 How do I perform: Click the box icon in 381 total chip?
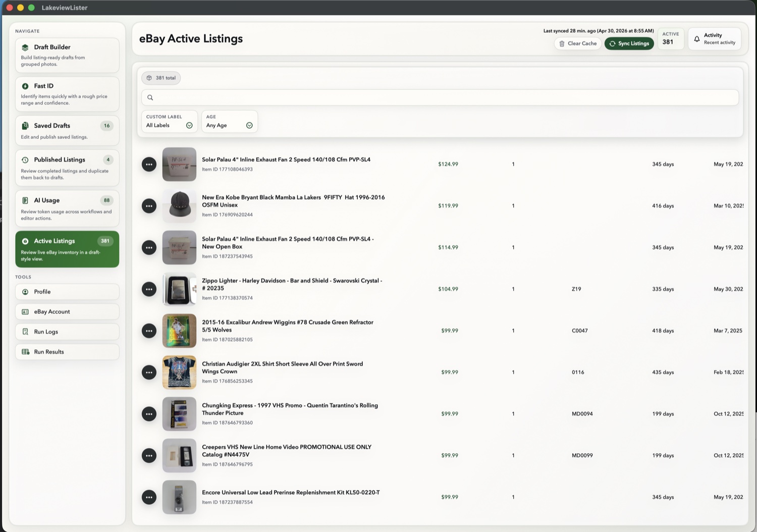pyautogui.click(x=149, y=78)
